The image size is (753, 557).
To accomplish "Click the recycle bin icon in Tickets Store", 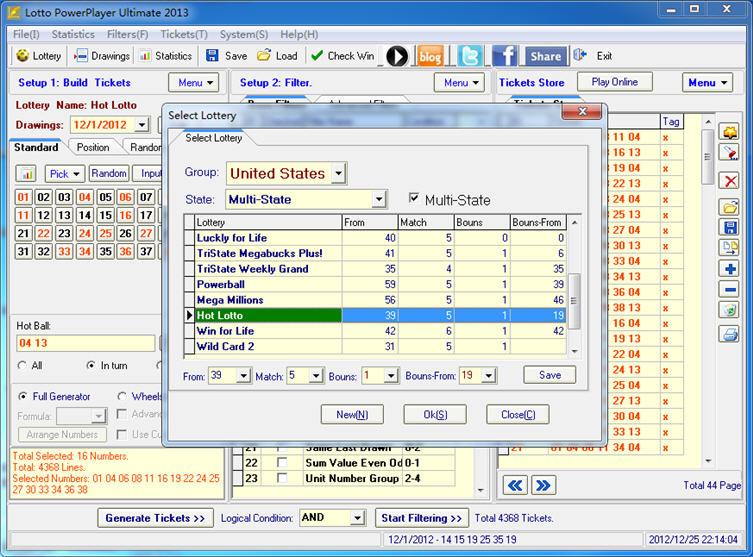I will pyautogui.click(x=729, y=310).
